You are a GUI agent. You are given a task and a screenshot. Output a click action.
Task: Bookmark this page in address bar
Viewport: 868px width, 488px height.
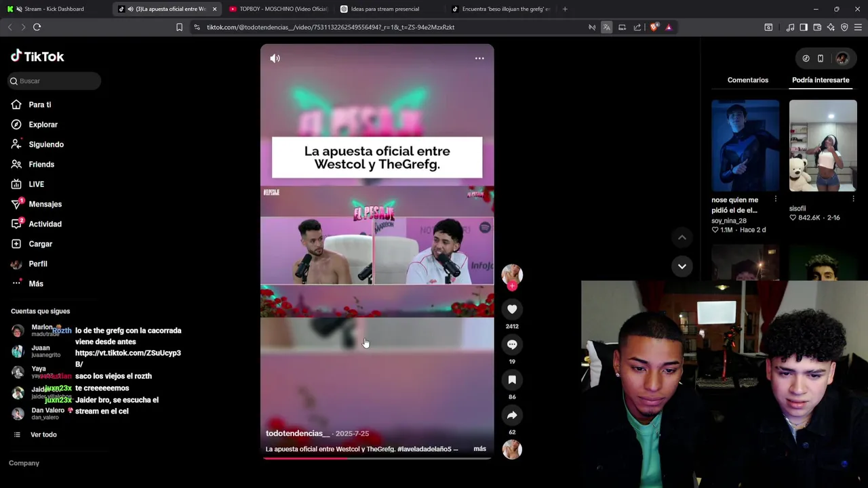pyautogui.click(x=179, y=27)
